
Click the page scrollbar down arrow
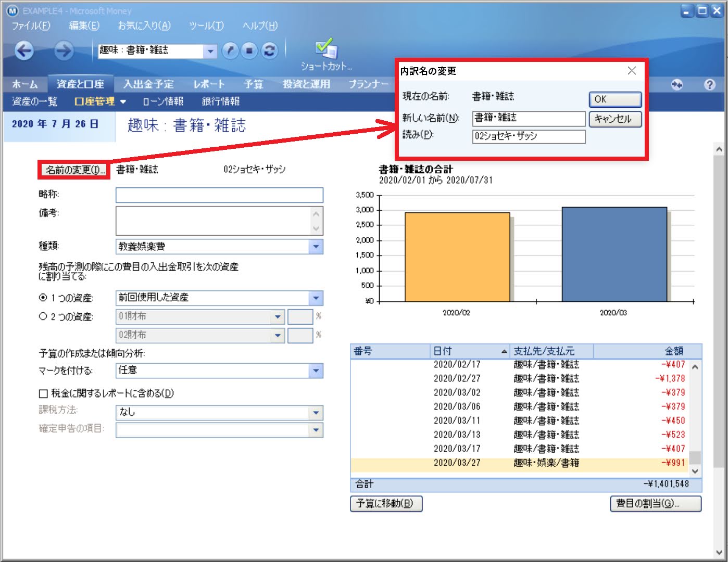719,552
